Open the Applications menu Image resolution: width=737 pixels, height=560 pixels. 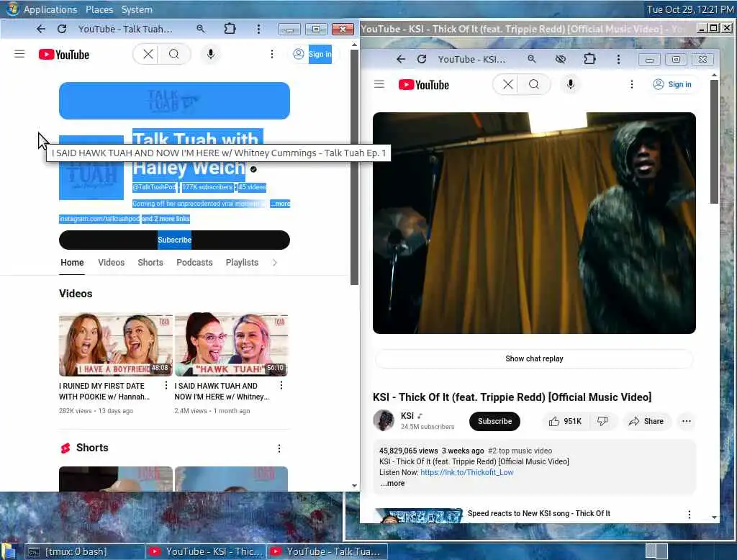(x=50, y=9)
